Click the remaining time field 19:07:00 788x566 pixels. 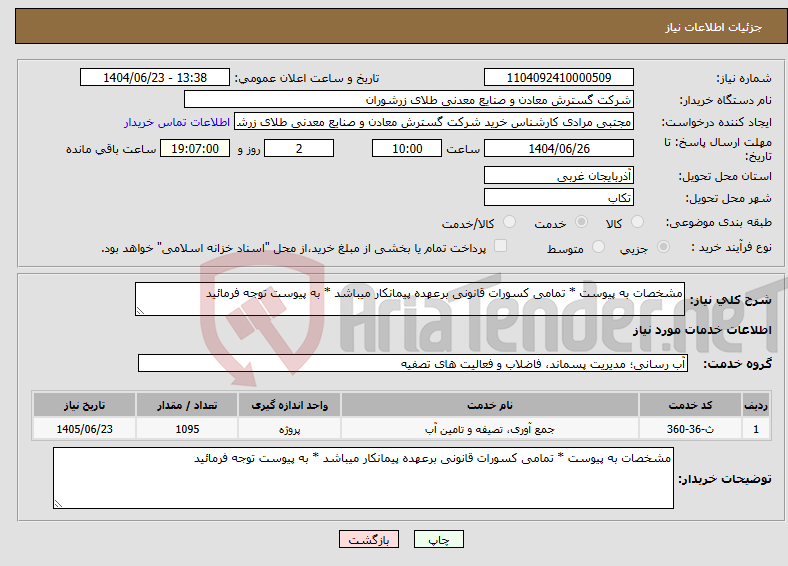(195, 148)
